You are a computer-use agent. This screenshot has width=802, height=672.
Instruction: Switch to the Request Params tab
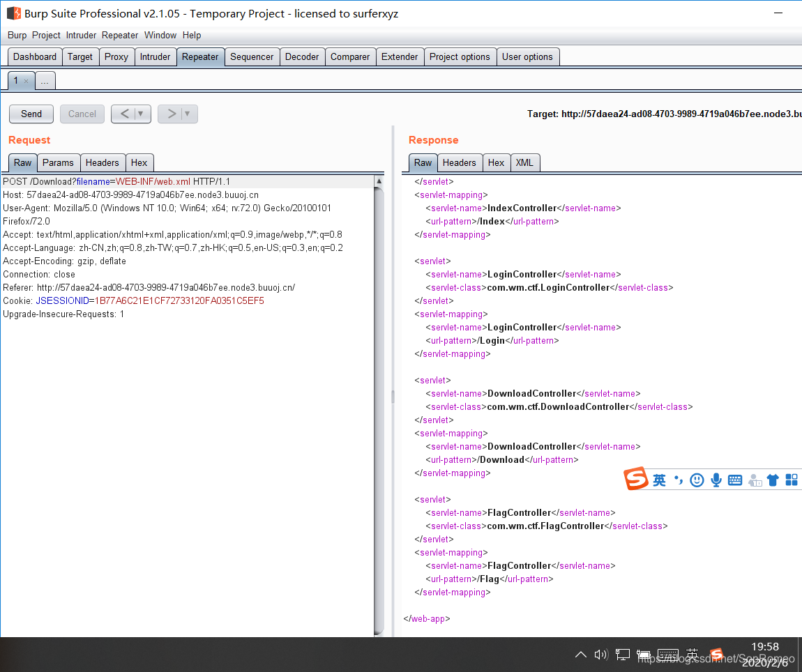click(58, 162)
